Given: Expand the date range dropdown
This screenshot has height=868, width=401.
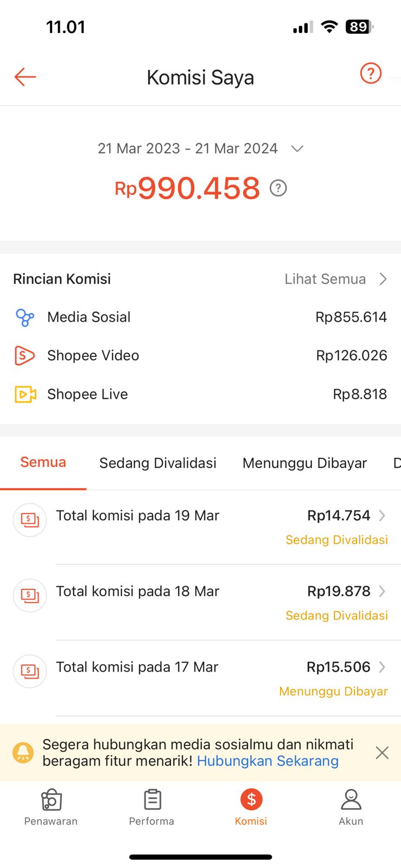Looking at the screenshot, I should [x=297, y=149].
